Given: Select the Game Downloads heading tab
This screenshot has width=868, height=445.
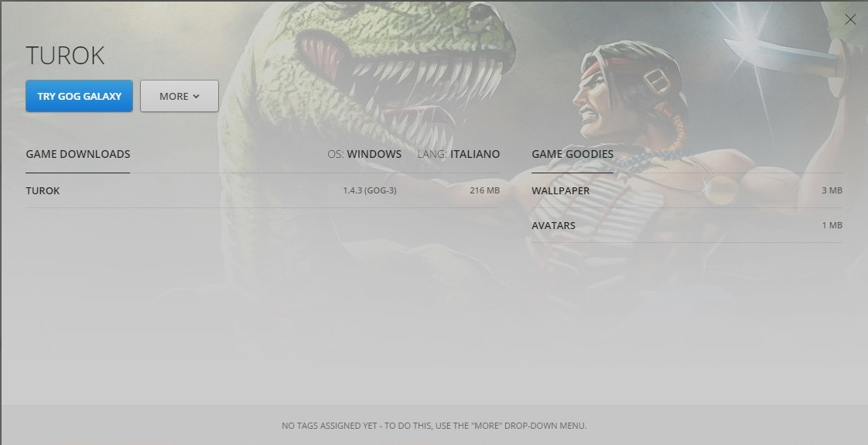Looking at the screenshot, I should tap(78, 154).
